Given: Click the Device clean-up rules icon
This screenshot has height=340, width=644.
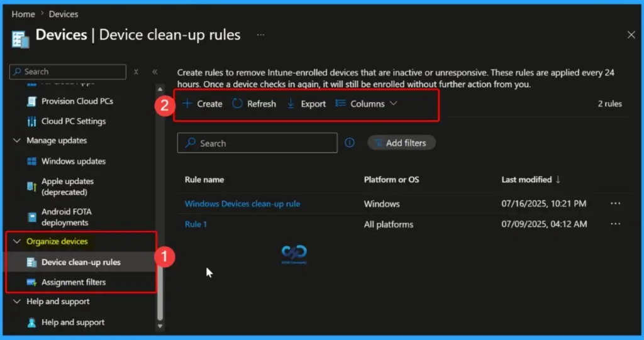Looking at the screenshot, I should (31, 262).
